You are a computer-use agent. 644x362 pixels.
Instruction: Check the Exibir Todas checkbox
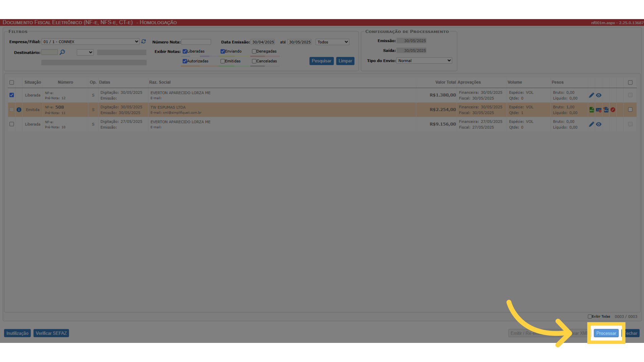(590, 316)
